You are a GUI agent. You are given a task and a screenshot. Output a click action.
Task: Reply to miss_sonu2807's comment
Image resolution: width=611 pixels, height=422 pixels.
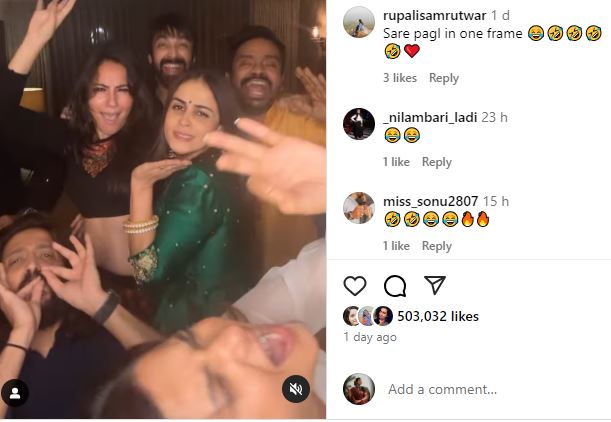(x=437, y=246)
